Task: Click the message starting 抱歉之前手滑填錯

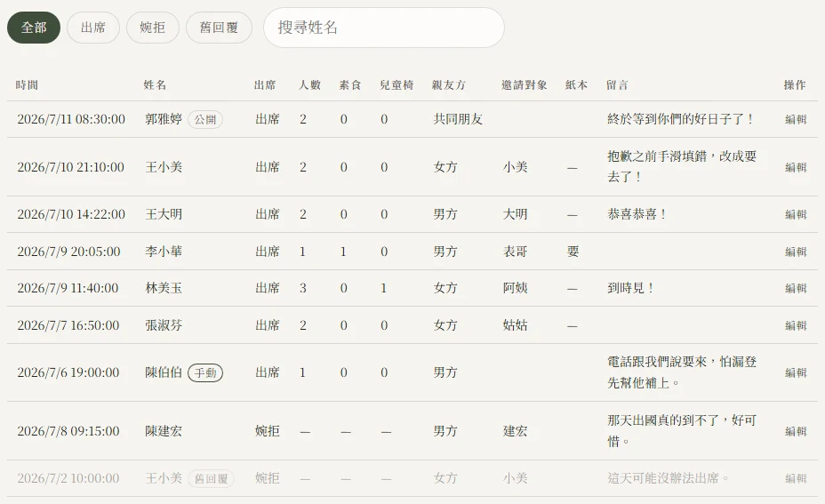Action: 682,167
